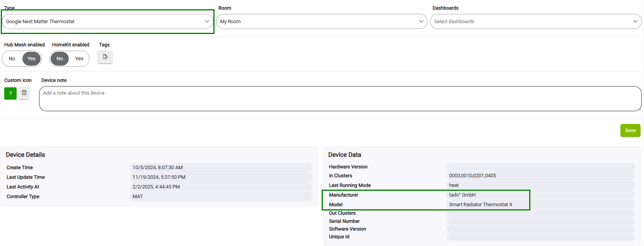Select the Model value Smart Radiator Thermostat X
The height and width of the screenshot is (246, 644).
click(480, 205)
